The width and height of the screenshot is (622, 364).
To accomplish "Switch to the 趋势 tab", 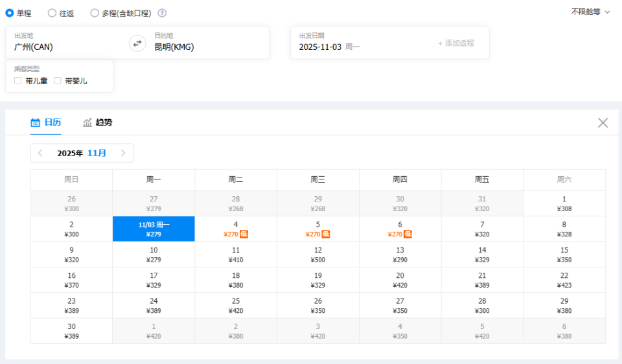I will (98, 122).
